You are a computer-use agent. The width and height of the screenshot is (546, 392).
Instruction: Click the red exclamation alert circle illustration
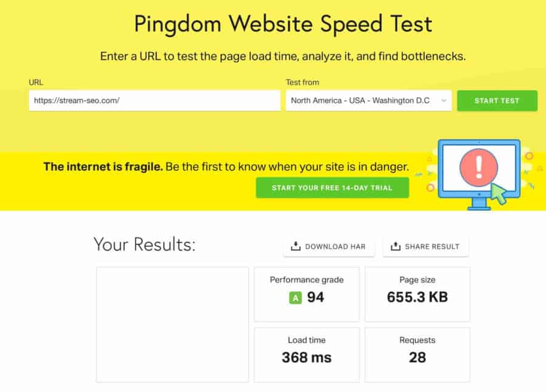click(479, 167)
